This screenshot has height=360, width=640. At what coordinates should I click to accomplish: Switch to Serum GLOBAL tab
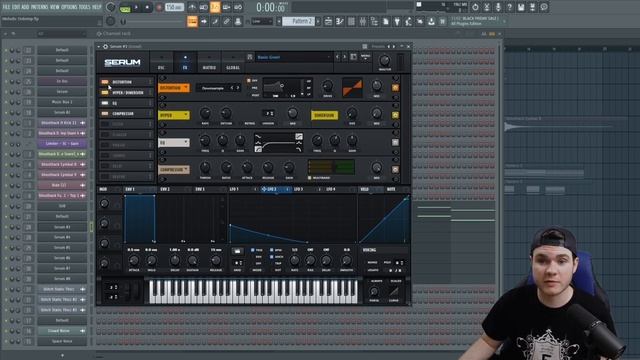[x=233, y=62]
